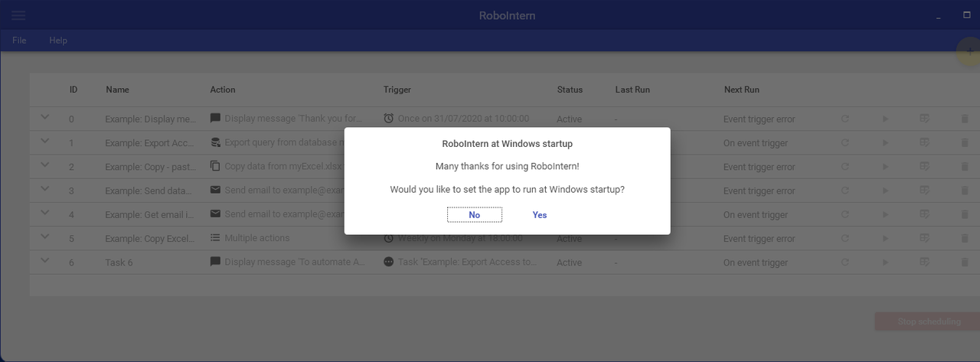This screenshot has width=980, height=362.
Task: Choose Yes to run at Windows startup
Action: [540, 215]
